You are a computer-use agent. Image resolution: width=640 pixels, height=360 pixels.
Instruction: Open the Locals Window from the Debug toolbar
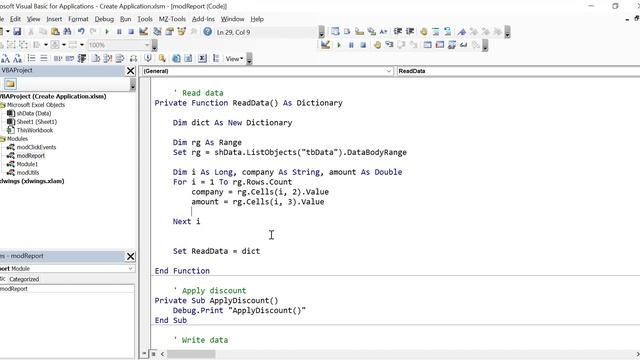[x=427, y=44]
